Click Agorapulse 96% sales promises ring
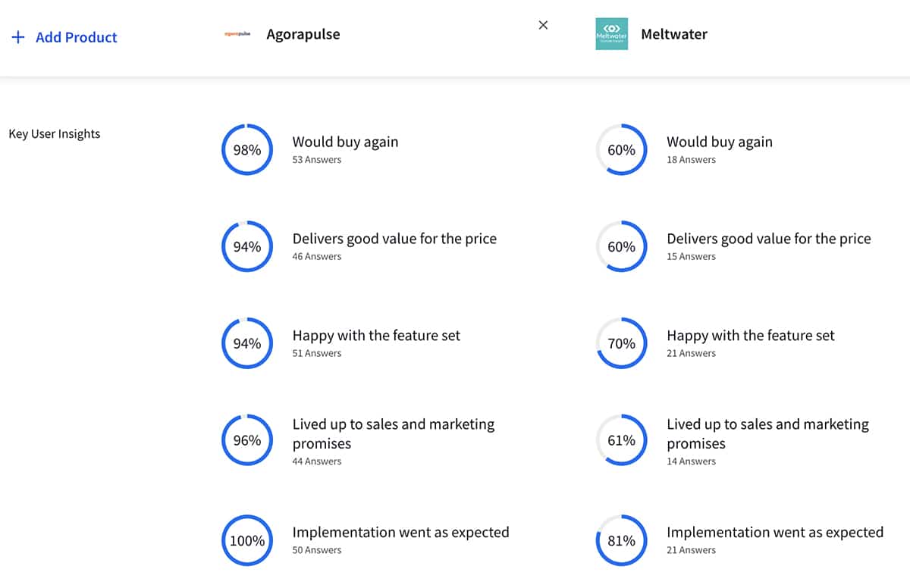The width and height of the screenshot is (910, 588). (x=247, y=440)
